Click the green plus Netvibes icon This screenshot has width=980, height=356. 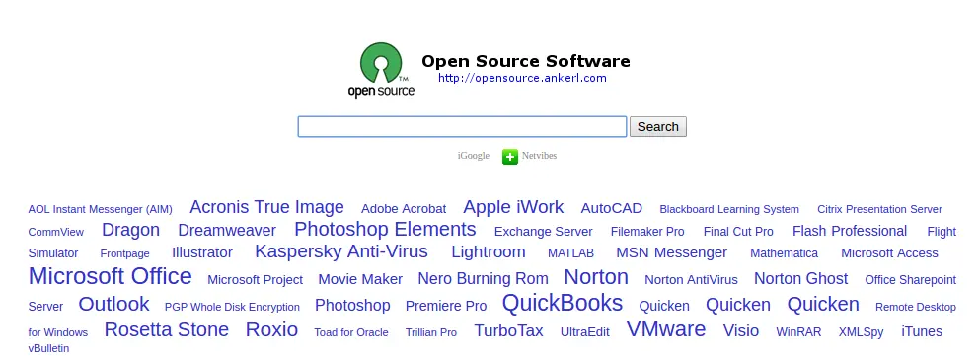[510, 156]
